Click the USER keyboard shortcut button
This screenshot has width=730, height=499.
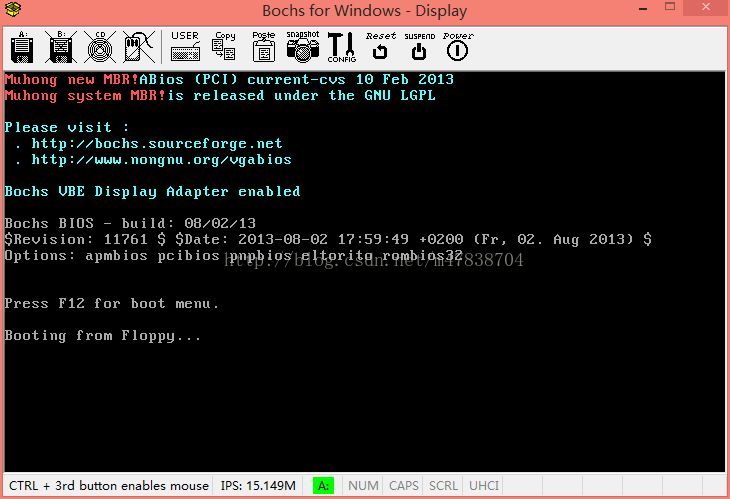(x=185, y=46)
